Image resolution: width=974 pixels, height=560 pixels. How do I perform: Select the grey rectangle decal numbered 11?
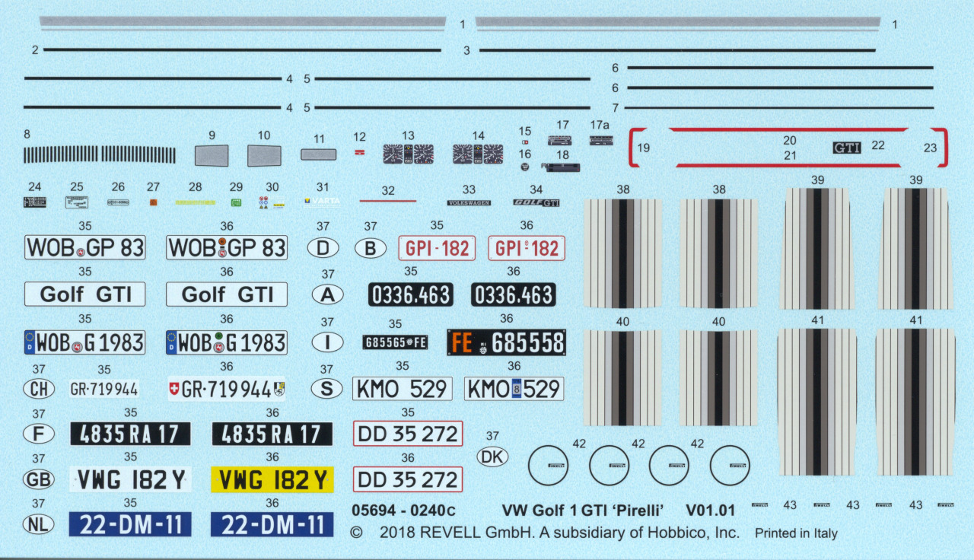pos(319,154)
